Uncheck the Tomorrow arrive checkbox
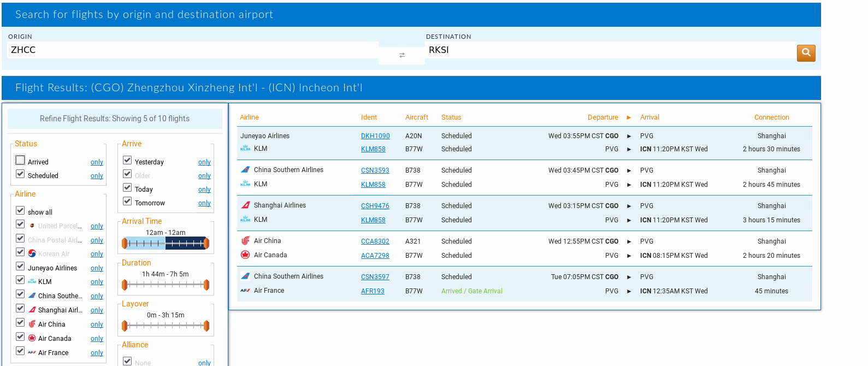868x366 pixels. (x=127, y=201)
